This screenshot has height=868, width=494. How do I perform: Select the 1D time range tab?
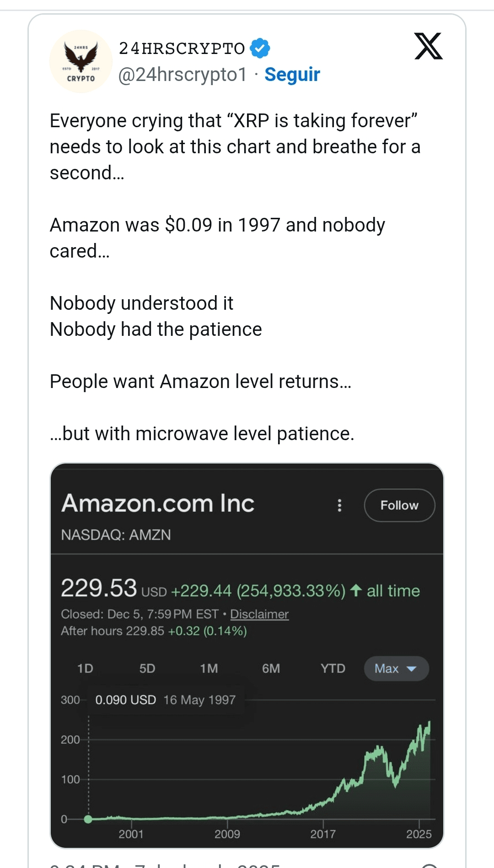[x=85, y=669]
